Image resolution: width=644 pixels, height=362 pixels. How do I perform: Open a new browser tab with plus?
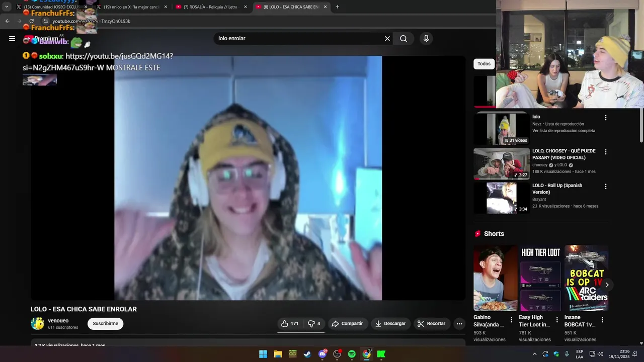click(337, 7)
